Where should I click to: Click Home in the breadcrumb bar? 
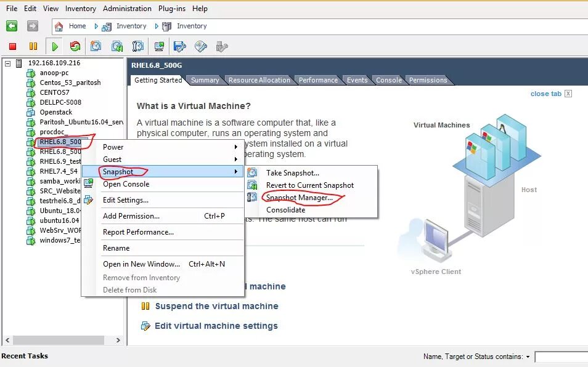[x=77, y=26]
